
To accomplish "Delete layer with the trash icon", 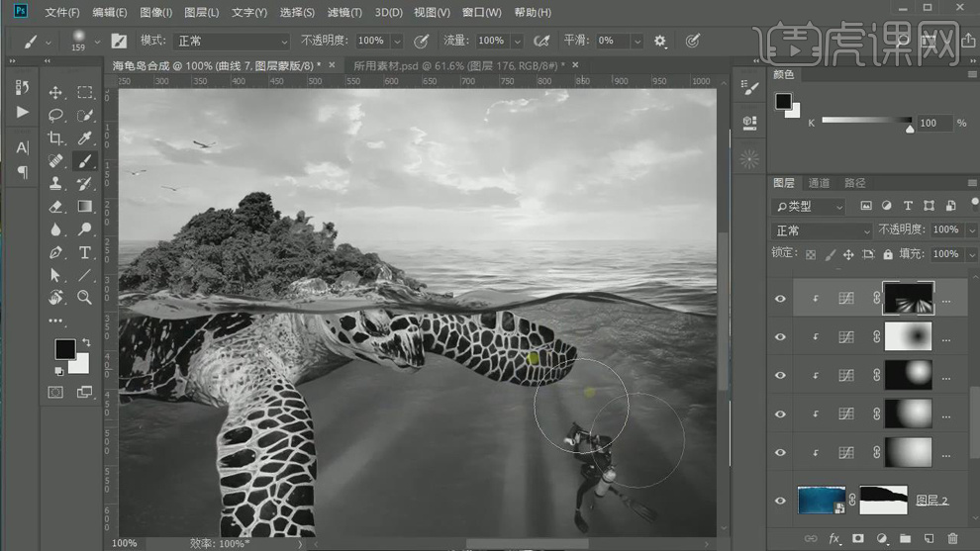I will pos(952,539).
